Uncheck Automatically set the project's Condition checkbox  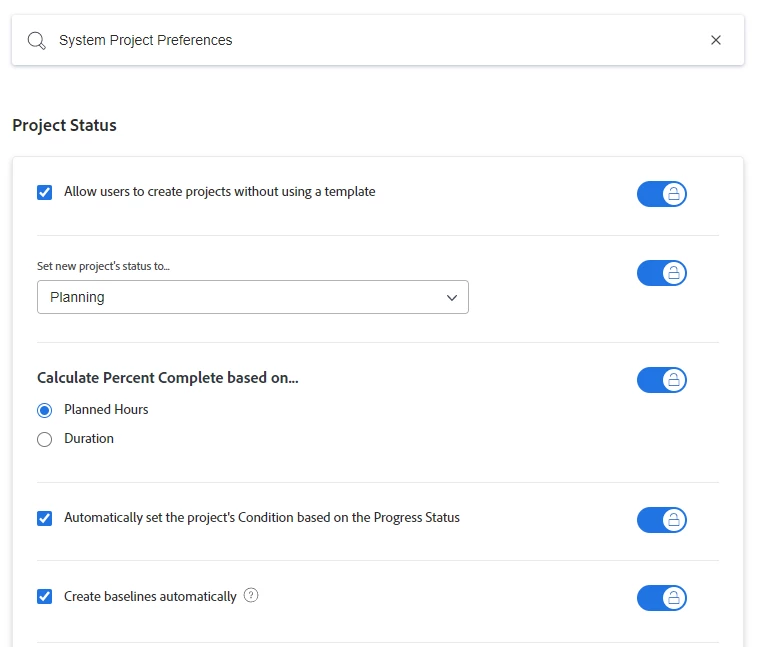point(45,518)
